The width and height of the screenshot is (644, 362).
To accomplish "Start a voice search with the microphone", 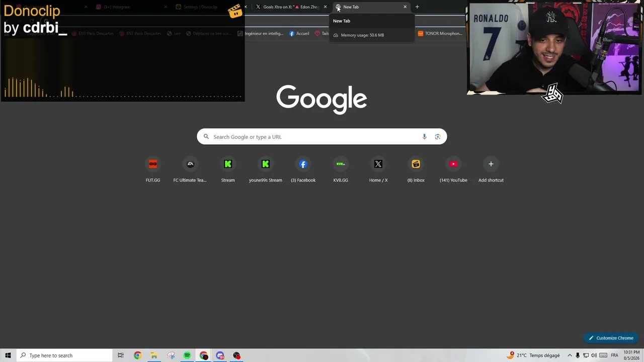I will click(x=425, y=137).
